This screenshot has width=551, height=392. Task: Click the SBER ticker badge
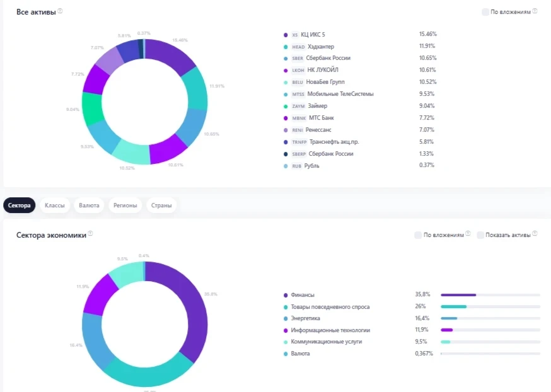tap(298, 59)
